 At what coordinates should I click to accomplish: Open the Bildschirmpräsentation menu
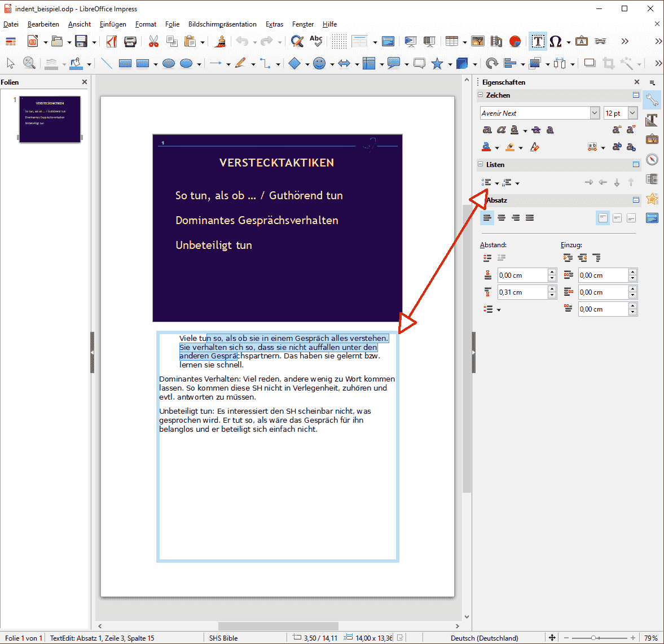pos(222,24)
